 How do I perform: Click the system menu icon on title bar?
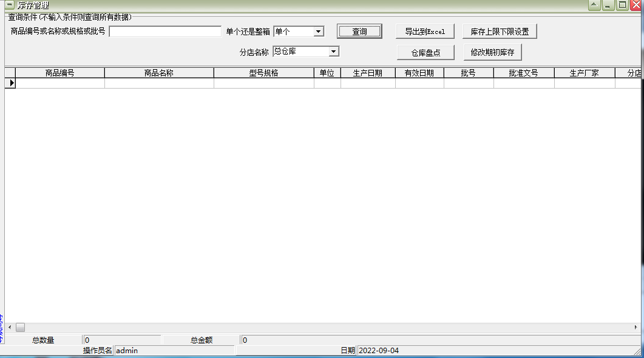pyautogui.click(x=8, y=5)
